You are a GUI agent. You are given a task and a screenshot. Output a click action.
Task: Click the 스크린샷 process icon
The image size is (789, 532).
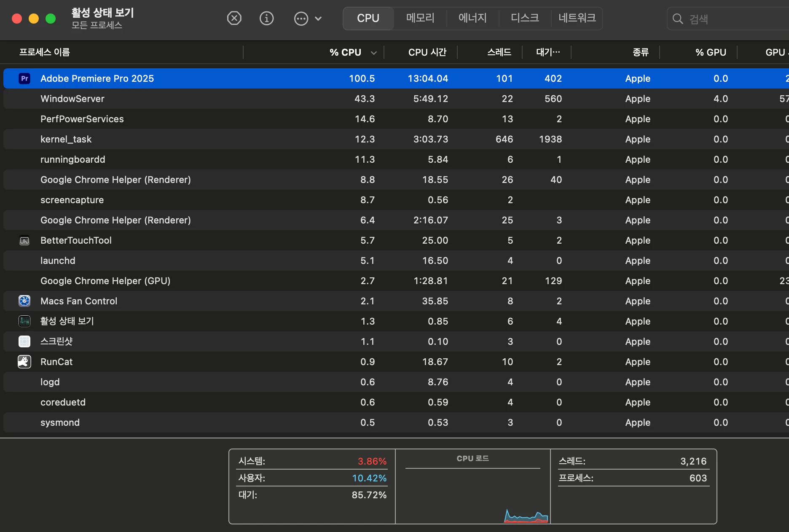point(25,341)
